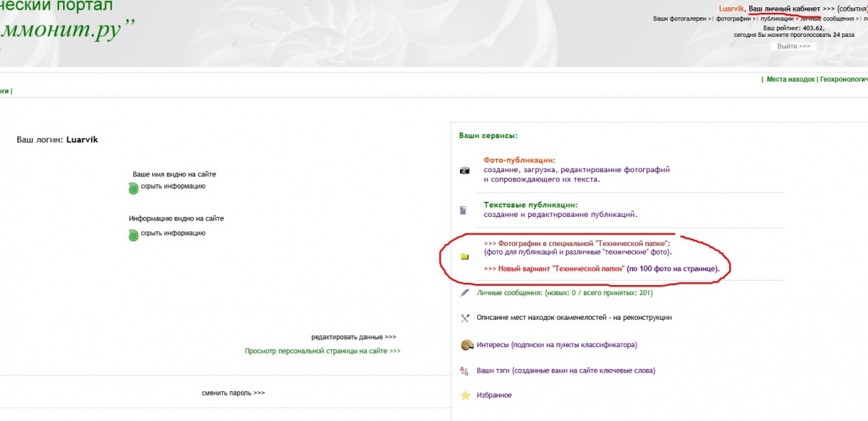
Task: Click the ammonite shell icon beside Интересы
Action: pyautogui.click(x=466, y=345)
